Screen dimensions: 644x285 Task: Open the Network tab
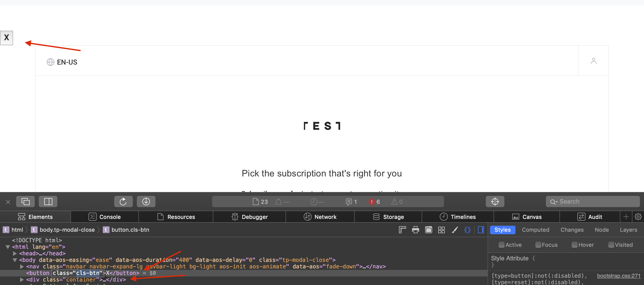[320, 217]
